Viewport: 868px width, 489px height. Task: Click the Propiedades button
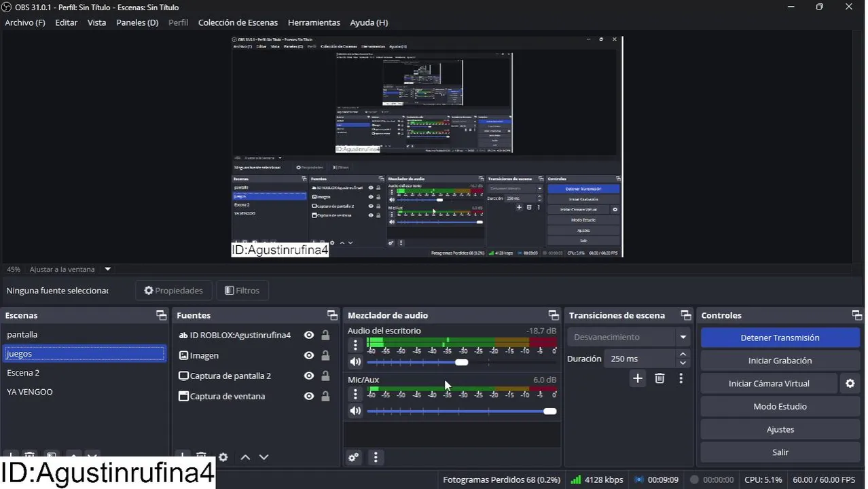pyautogui.click(x=174, y=291)
